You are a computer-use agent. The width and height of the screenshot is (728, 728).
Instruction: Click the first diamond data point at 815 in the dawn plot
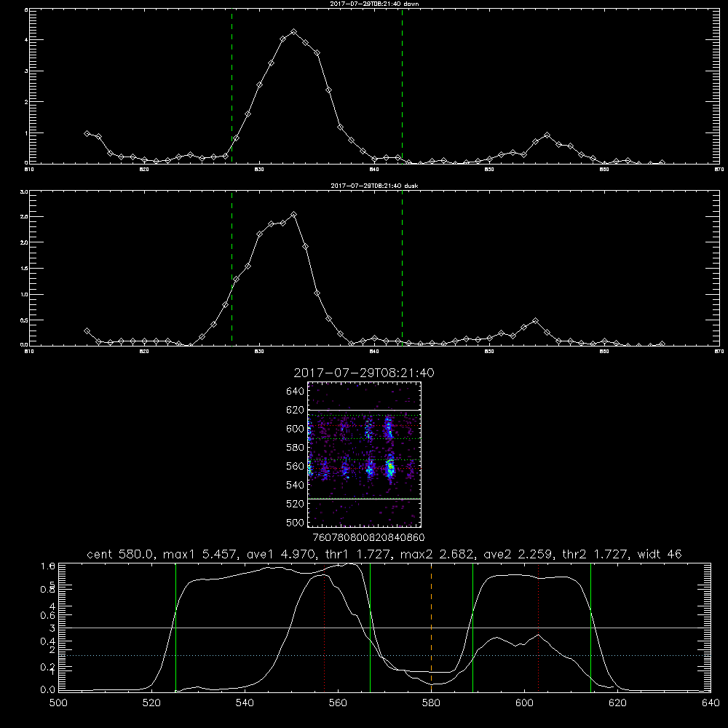click(87, 133)
